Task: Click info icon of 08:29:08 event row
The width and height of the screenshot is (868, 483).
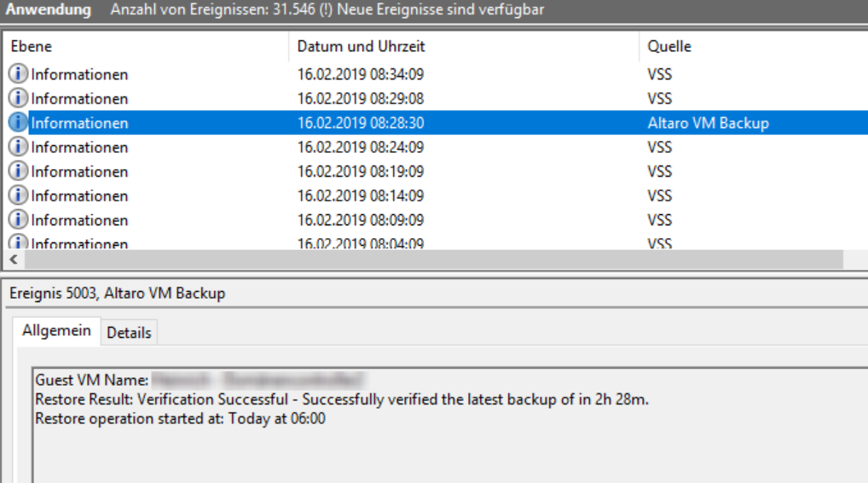Action: [x=18, y=99]
